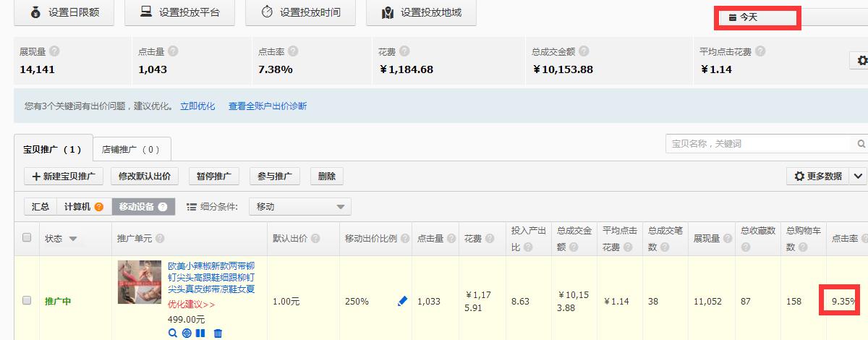Click the pause icon under the product listing
Viewport: 868px width, 340px height.
click(200, 333)
